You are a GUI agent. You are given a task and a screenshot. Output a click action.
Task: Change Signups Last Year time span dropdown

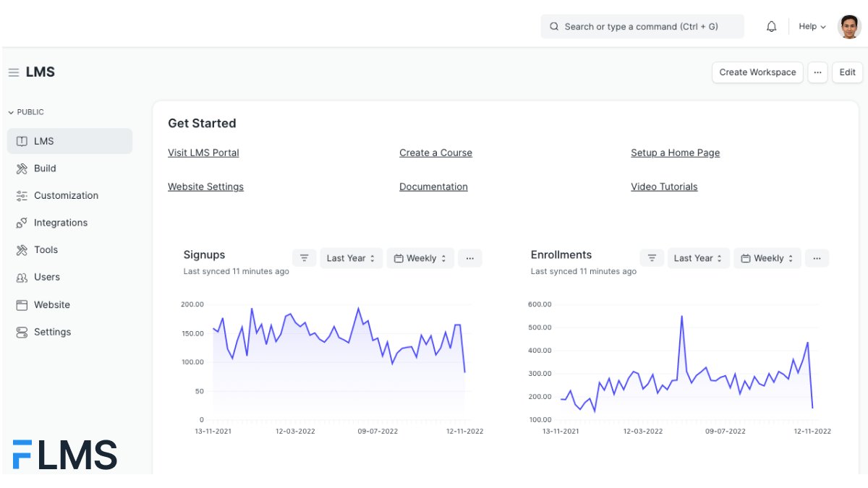pos(352,258)
